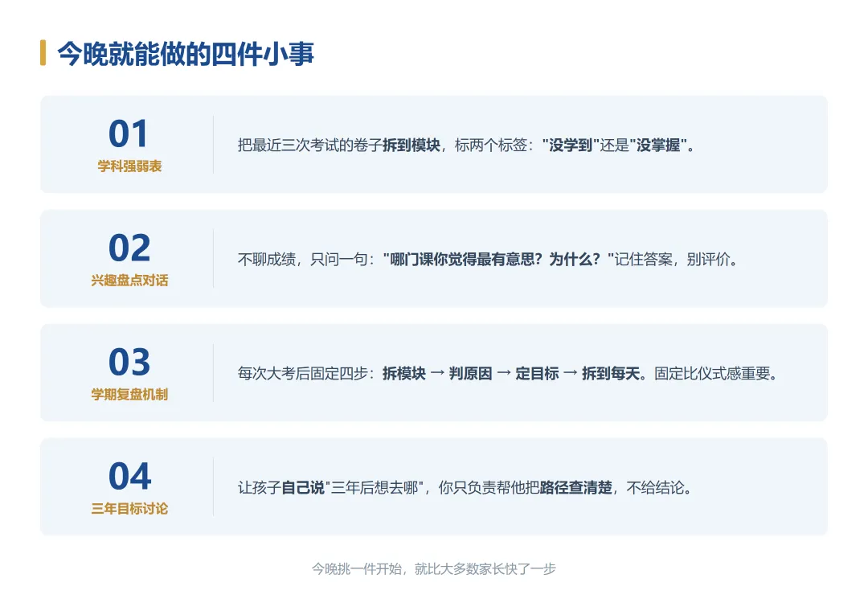Click the number 04
Viewport: 868px width, 611px height.
coord(129,476)
